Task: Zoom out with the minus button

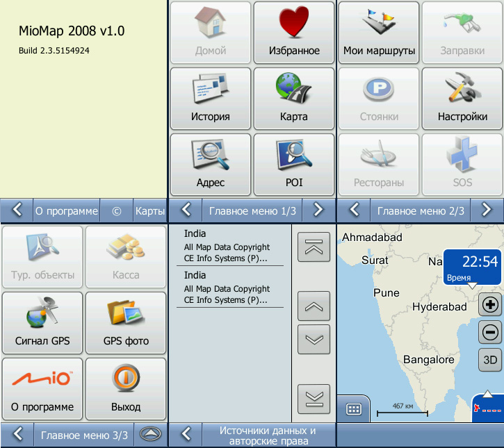Action: pyautogui.click(x=489, y=333)
